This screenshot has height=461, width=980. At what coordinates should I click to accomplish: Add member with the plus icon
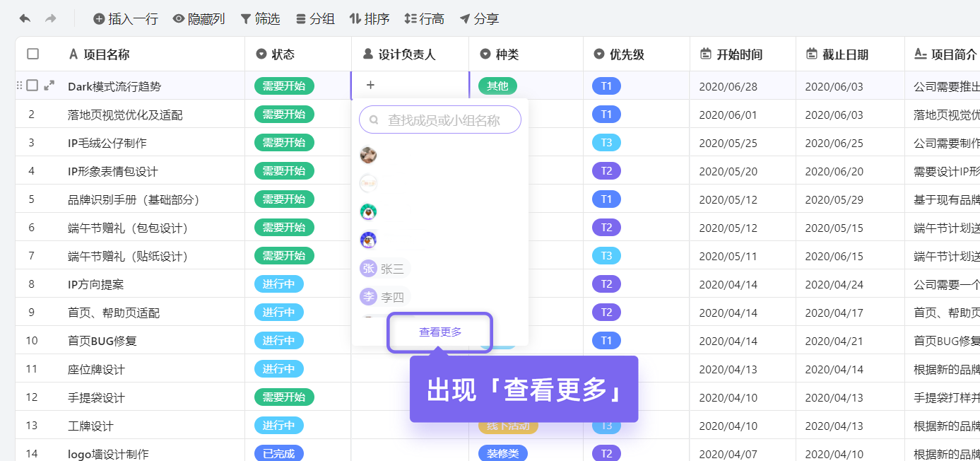pyautogui.click(x=370, y=86)
